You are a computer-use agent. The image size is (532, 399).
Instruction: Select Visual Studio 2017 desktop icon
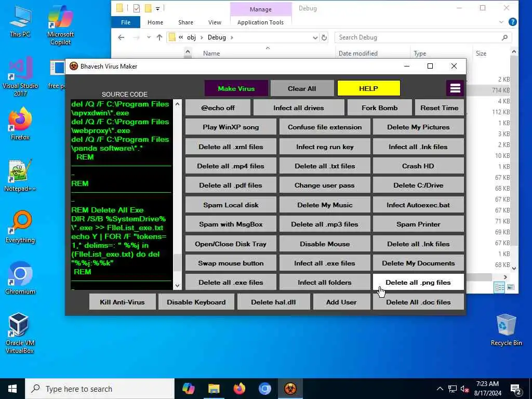tap(20, 77)
